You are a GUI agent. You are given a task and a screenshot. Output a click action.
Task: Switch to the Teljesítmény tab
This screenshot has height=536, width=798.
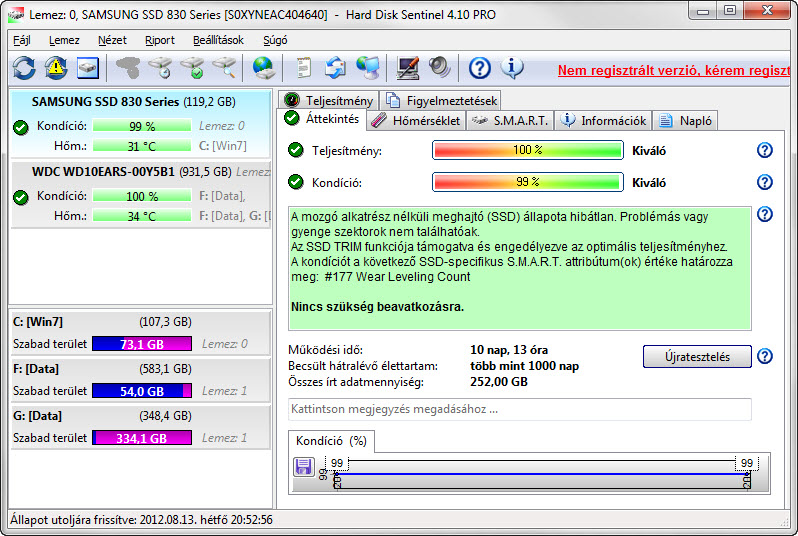tap(329, 100)
